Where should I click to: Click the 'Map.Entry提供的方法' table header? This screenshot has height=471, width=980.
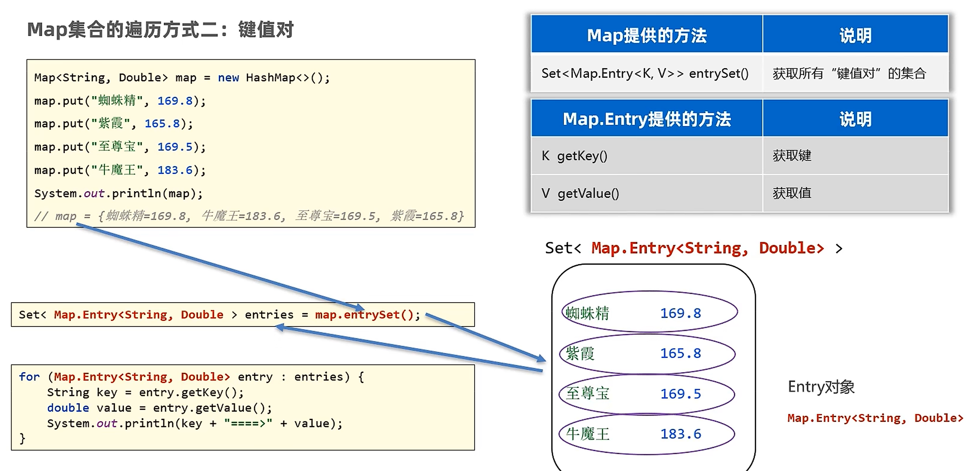[646, 119]
